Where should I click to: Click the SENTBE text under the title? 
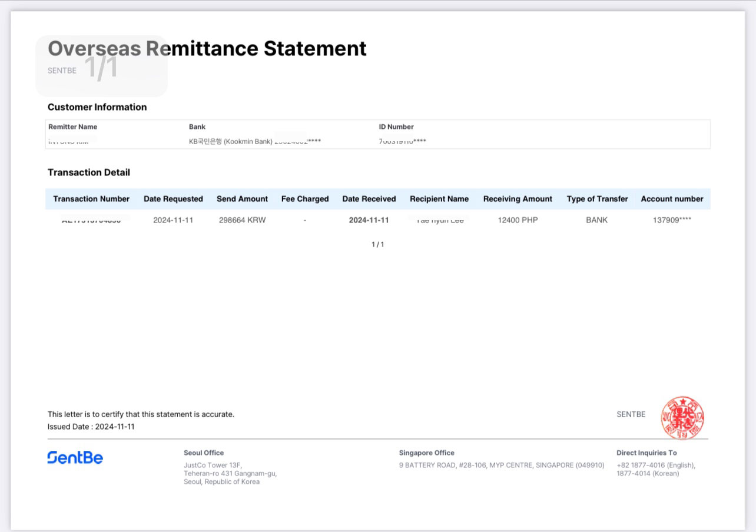62,71
